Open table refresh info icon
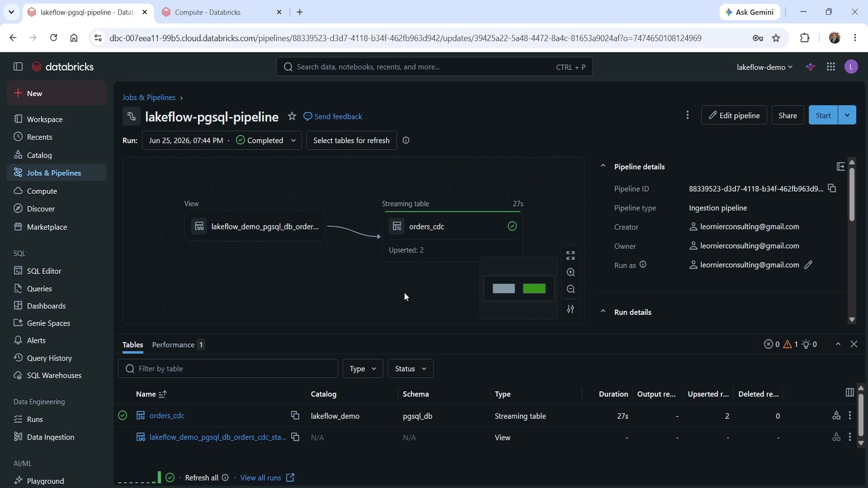Image resolution: width=868 pixels, height=488 pixels. pyautogui.click(x=406, y=141)
